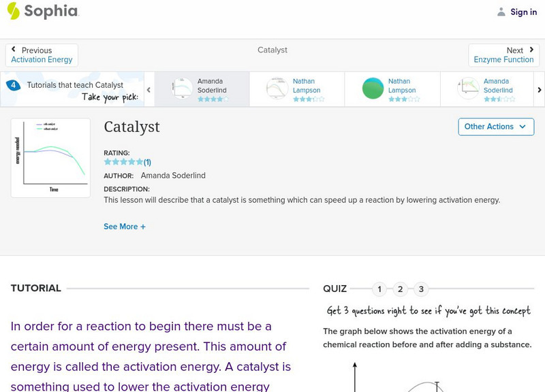This screenshot has width=545, height=392.
Task: Select quiz question 2
Action: 401,289
